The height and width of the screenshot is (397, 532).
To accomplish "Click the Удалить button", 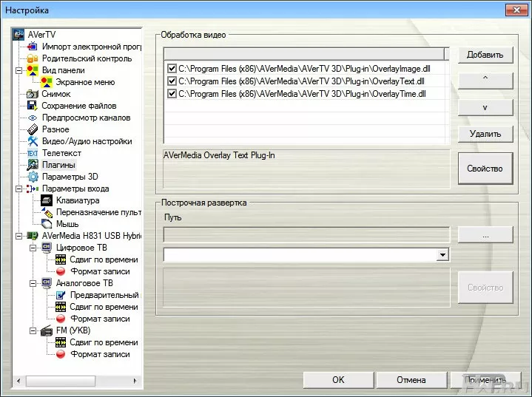I will (x=485, y=134).
